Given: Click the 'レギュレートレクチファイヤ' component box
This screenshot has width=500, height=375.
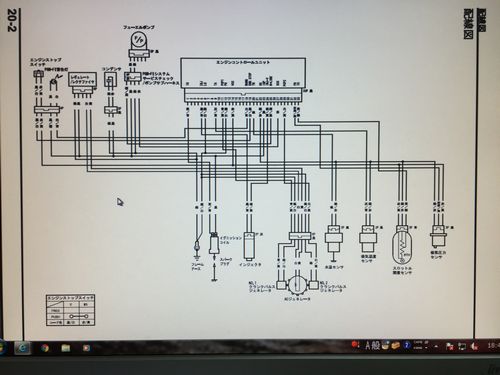Looking at the screenshot, I should tap(83, 79).
